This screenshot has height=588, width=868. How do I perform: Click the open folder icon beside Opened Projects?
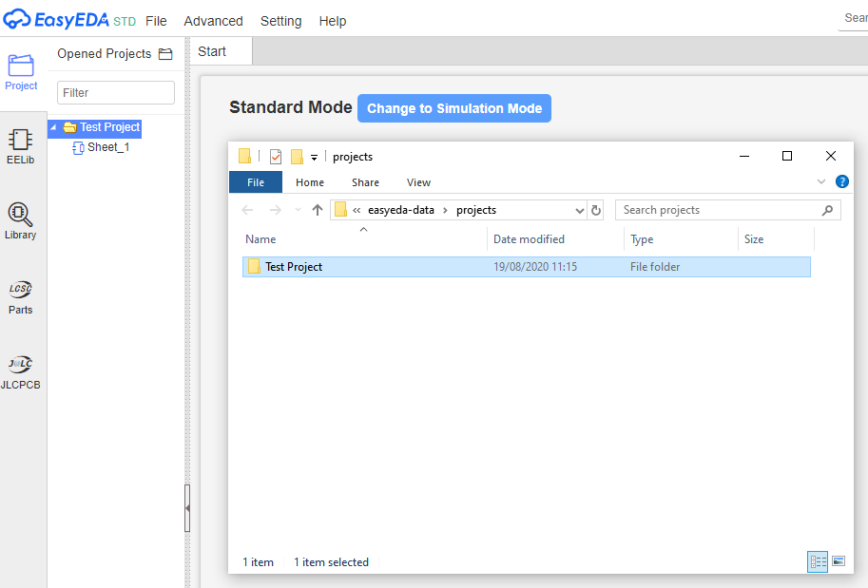coord(165,53)
